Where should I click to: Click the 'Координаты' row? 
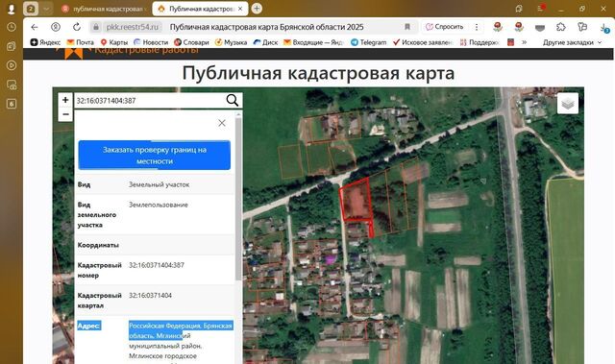155,245
